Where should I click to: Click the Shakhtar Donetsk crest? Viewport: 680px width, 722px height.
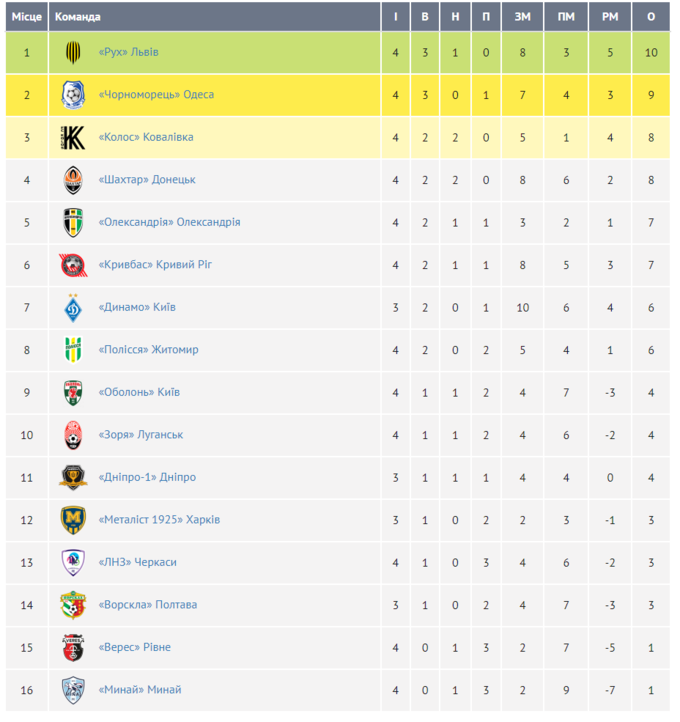point(73,180)
